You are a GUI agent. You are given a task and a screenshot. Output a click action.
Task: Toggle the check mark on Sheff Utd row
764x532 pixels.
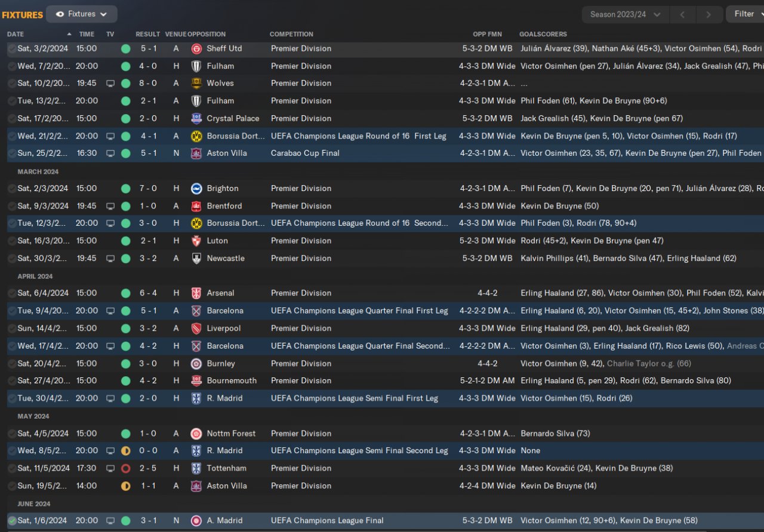[x=12, y=49]
